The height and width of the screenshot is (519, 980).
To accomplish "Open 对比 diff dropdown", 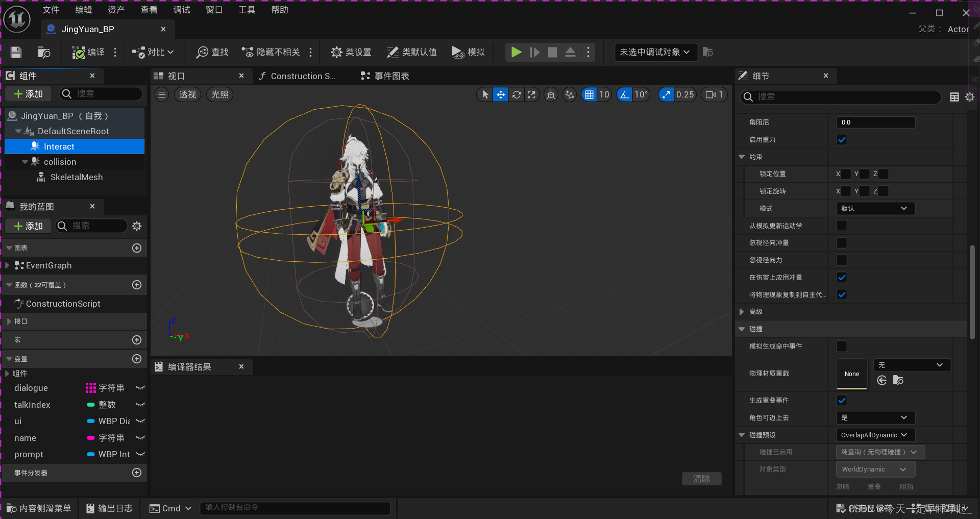I will point(153,52).
